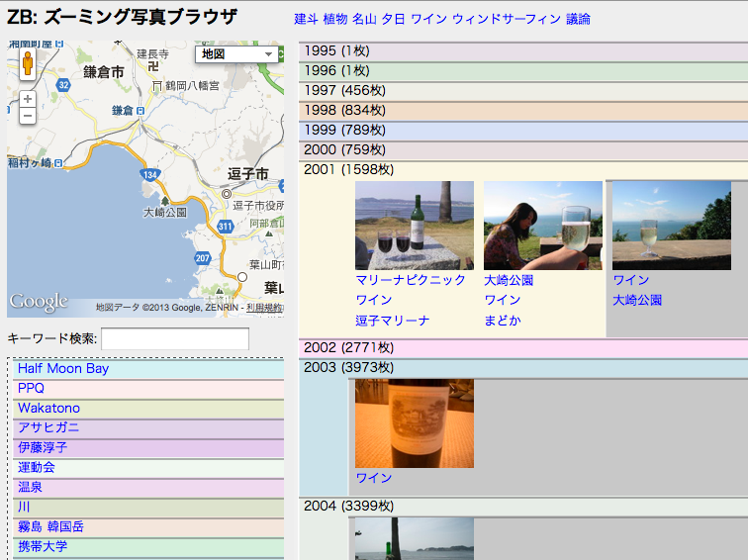The height and width of the screenshot is (560, 748).
Task: Select the 名山 tag link
Action: point(364,19)
